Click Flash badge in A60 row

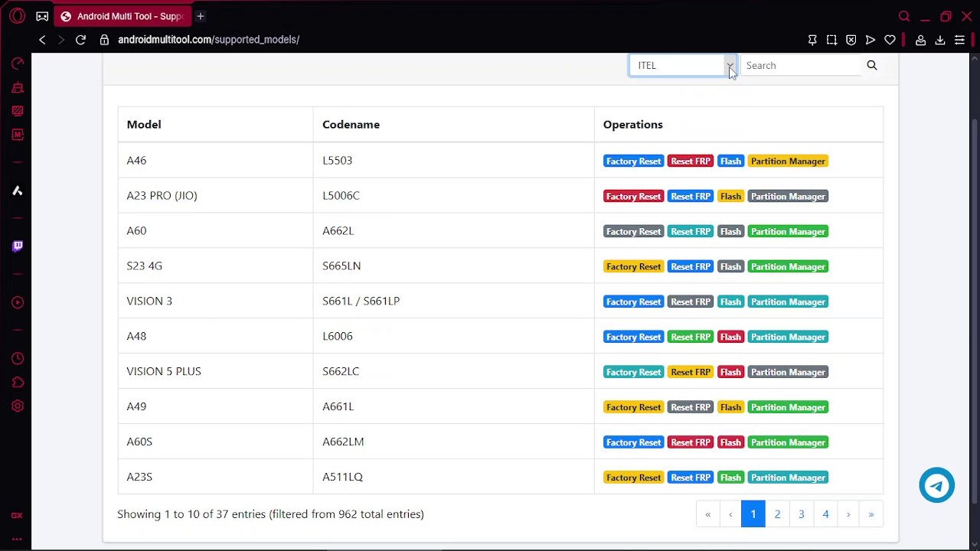(x=730, y=231)
